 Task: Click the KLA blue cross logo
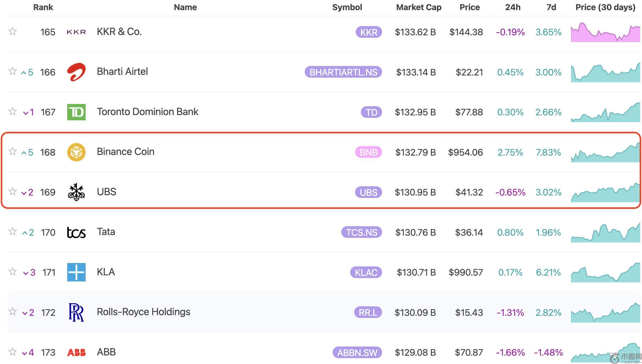[x=76, y=272]
